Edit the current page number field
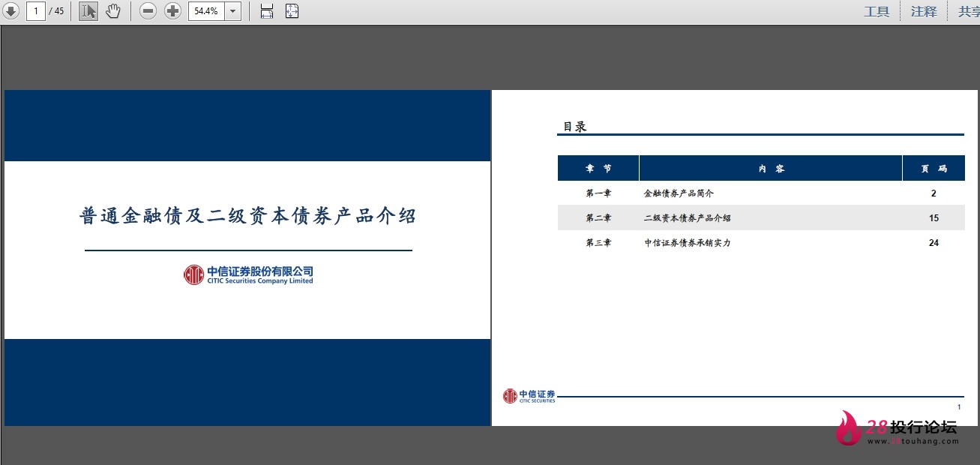The width and height of the screenshot is (980, 465). point(35,11)
